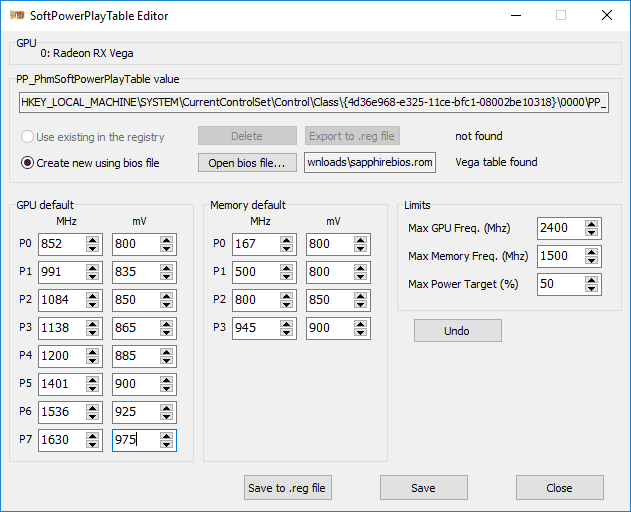
Task: Increase GPU P2 MHz value 1084
Action: tap(93, 296)
